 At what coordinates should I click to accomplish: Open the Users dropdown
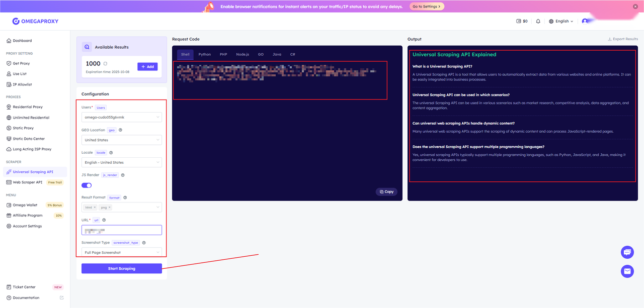pyautogui.click(x=121, y=117)
